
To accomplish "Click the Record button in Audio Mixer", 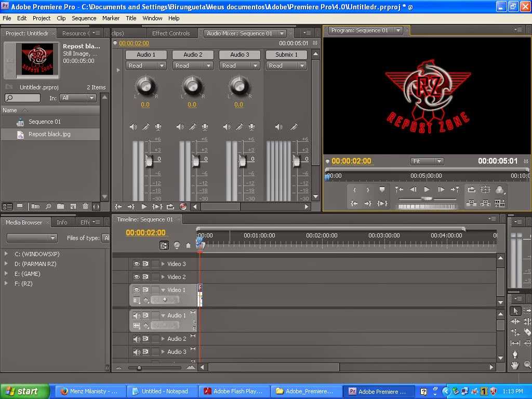I will (x=183, y=206).
